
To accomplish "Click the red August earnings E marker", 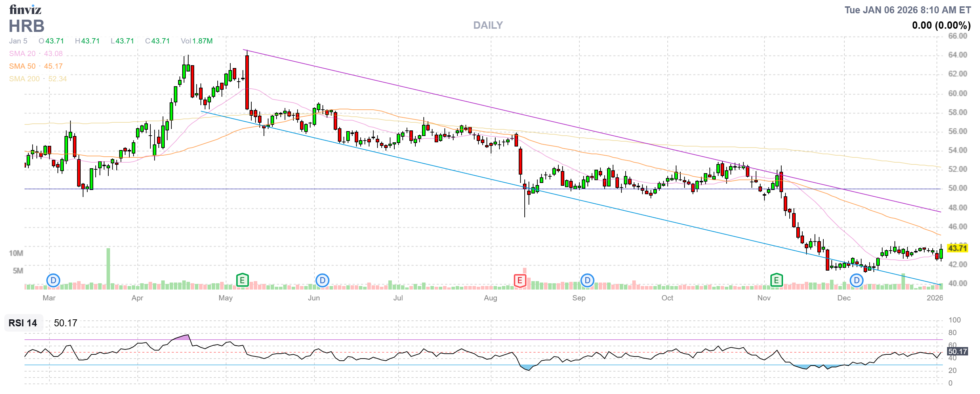I will coord(520,281).
